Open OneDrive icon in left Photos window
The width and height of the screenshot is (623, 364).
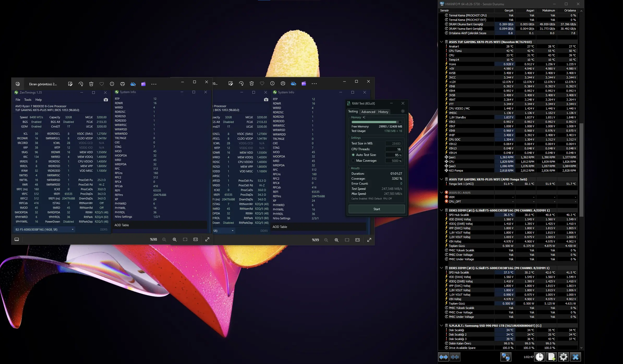coord(133,84)
